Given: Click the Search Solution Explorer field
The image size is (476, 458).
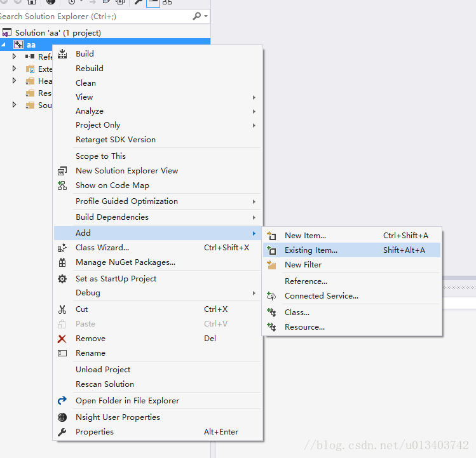Looking at the screenshot, I should pos(95,16).
